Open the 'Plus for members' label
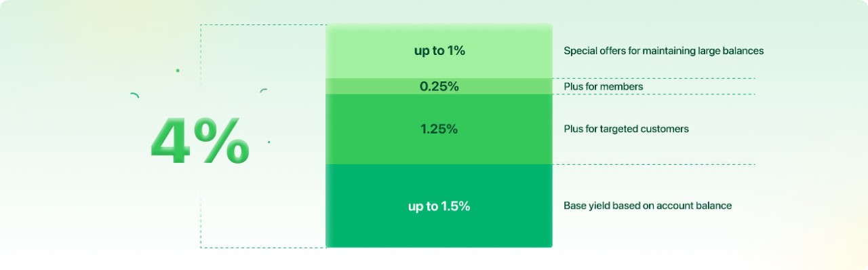868x270 pixels. 604,87
